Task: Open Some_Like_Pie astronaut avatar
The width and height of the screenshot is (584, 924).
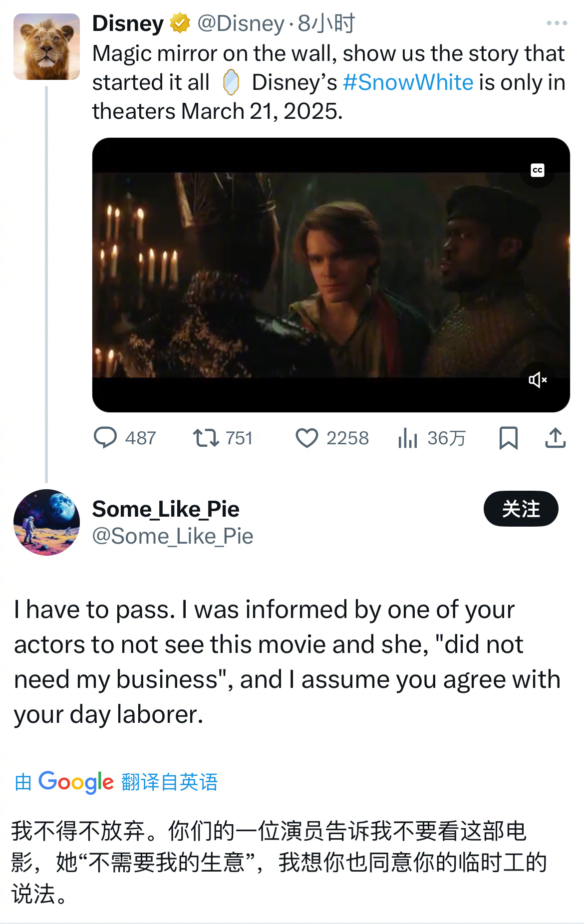Action: point(46,522)
